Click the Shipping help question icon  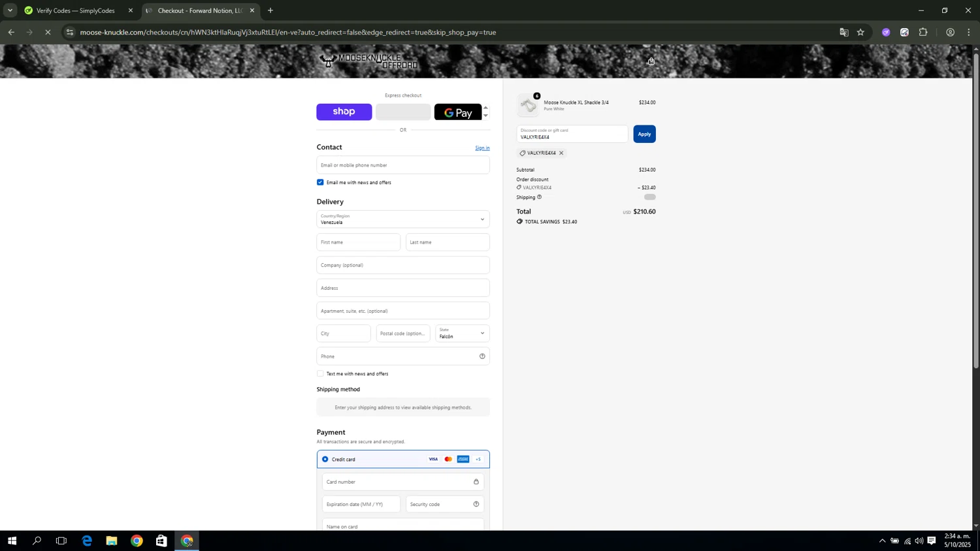539,197
